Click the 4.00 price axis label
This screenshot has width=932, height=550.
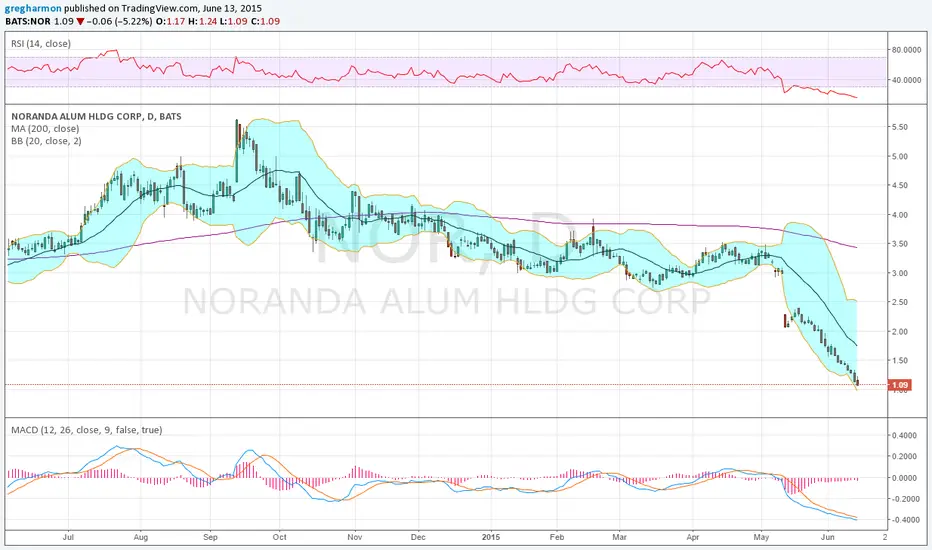click(899, 215)
